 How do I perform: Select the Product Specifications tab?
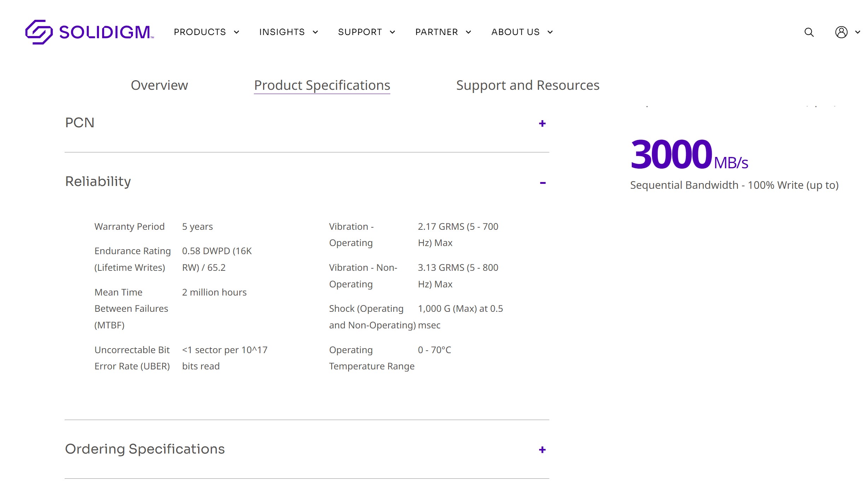coord(322,85)
